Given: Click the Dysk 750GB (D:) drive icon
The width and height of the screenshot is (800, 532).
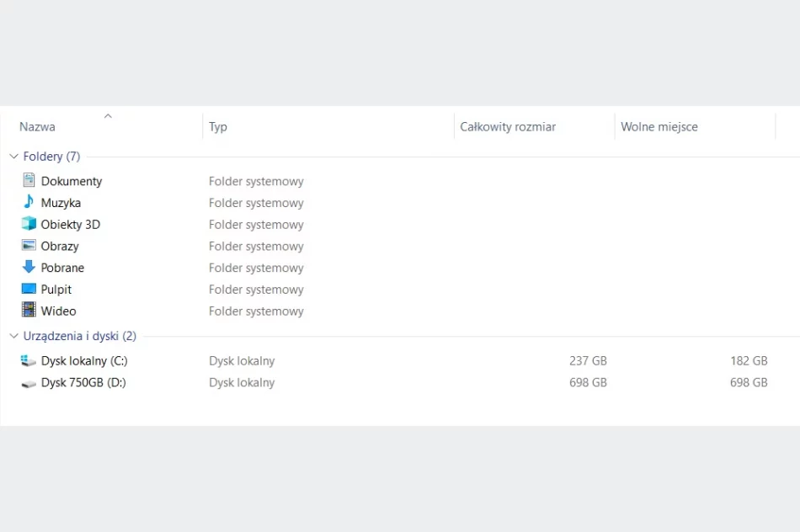Looking at the screenshot, I should coord(29,382).
